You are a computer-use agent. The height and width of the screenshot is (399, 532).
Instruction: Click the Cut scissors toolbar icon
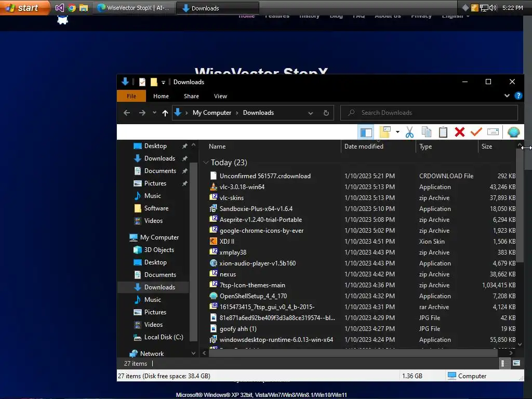click(409, 132)
